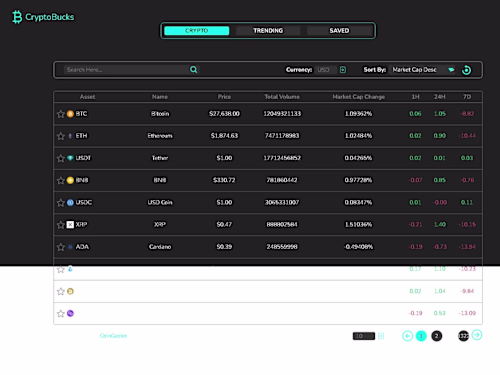Click the Total Volume column header
This screenshot has width=500, height=375.
click(x=282, y=97)
